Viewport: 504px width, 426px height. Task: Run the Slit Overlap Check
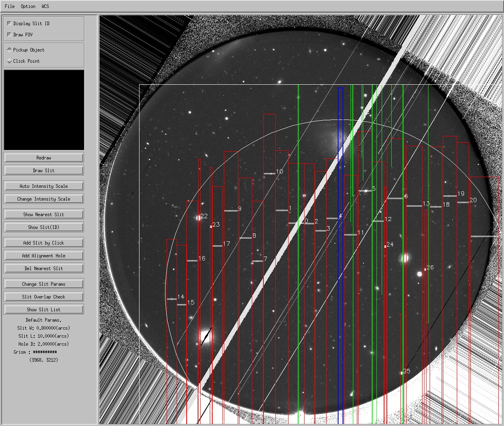[x=44, y=297]
